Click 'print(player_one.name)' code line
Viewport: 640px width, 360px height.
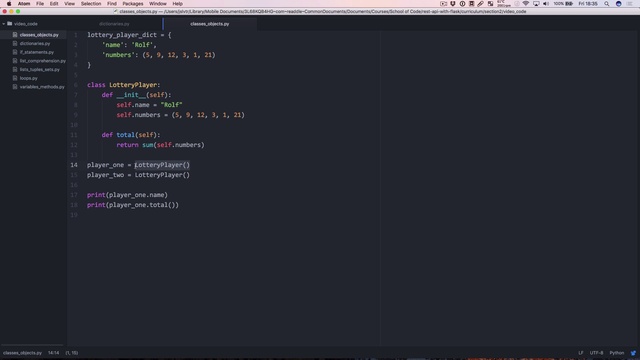(x=127, y=195)
